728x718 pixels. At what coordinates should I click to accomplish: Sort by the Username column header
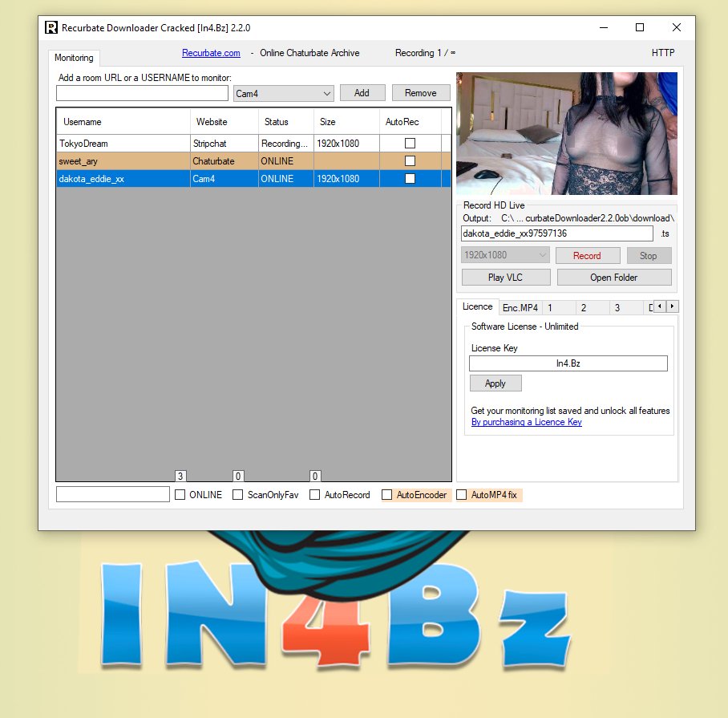pos(123,122)
